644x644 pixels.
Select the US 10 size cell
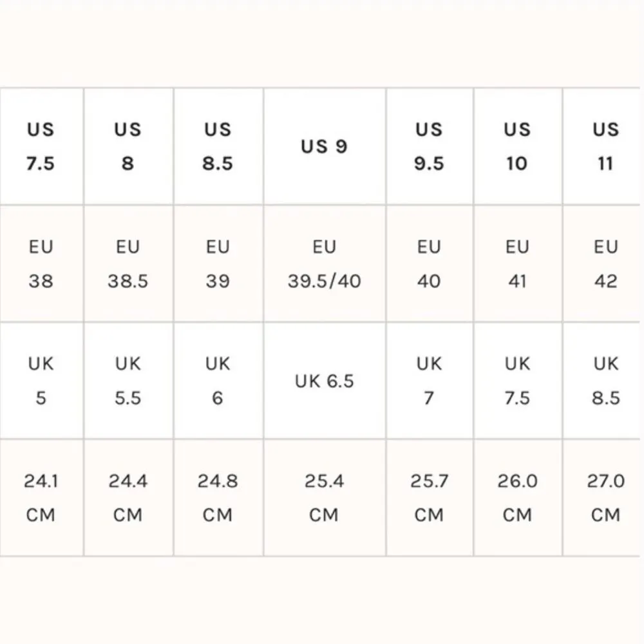pyautogui.click(x=517, y=147)
